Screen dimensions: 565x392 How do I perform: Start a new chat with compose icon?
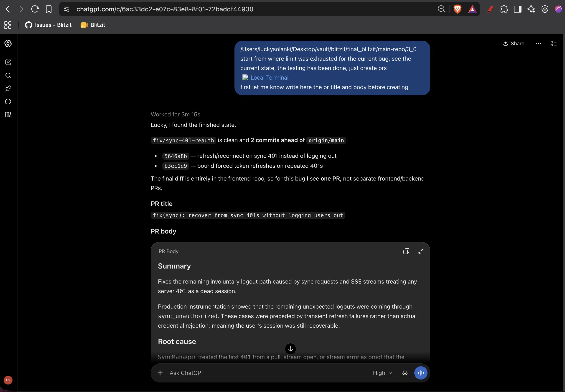coord(8,62)
